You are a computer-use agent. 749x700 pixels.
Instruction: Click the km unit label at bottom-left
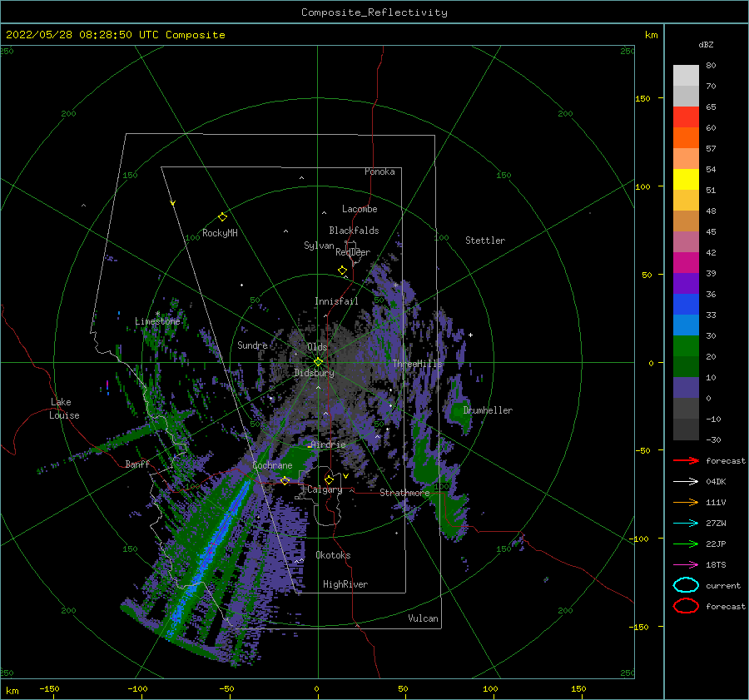coord(12,691)
